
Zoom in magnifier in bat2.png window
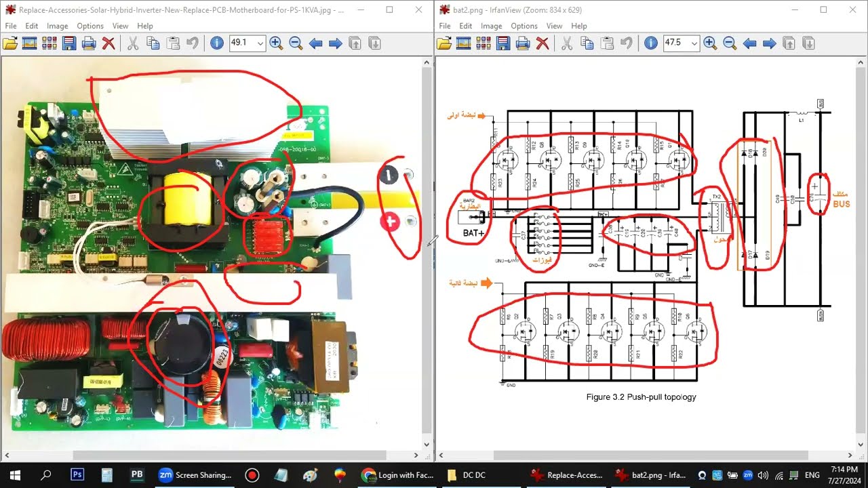coord(710,43)
